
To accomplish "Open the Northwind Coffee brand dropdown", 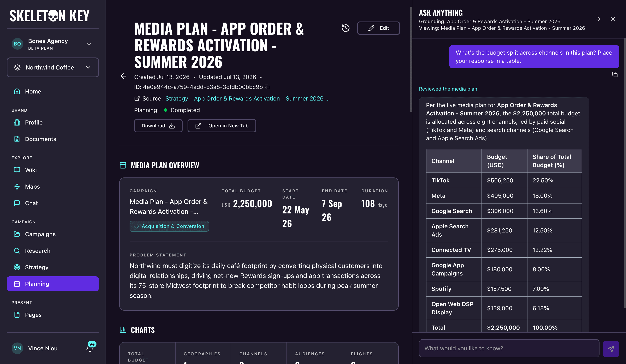I will 53,67.
